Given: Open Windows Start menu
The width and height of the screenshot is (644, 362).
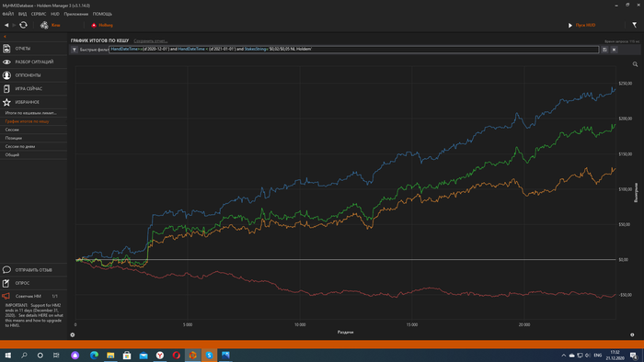Looking at the screenshot, I should tap(7, 355).
